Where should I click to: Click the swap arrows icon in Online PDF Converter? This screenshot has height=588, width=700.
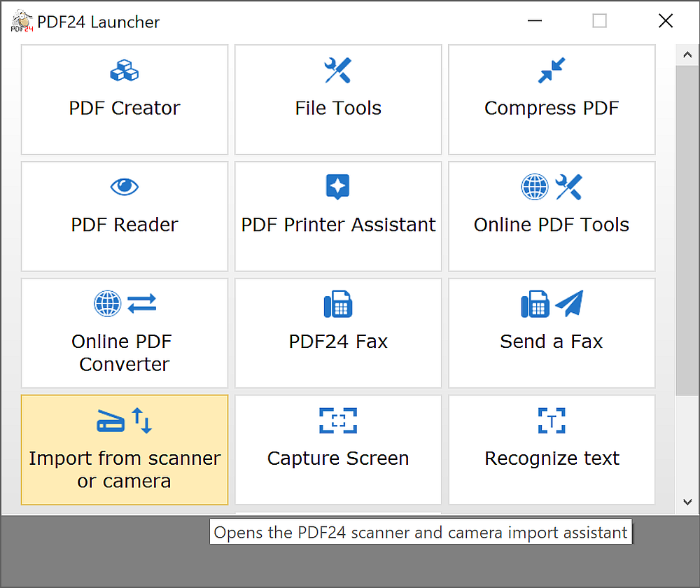pos(142,304)
